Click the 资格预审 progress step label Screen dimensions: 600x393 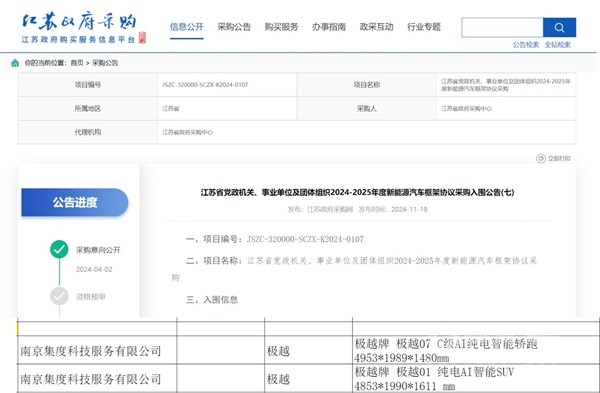pos(91,297)
